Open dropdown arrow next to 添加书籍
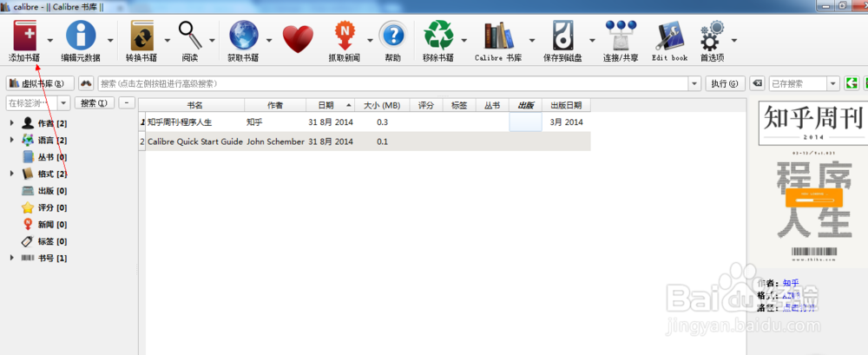 click(50, 40)
